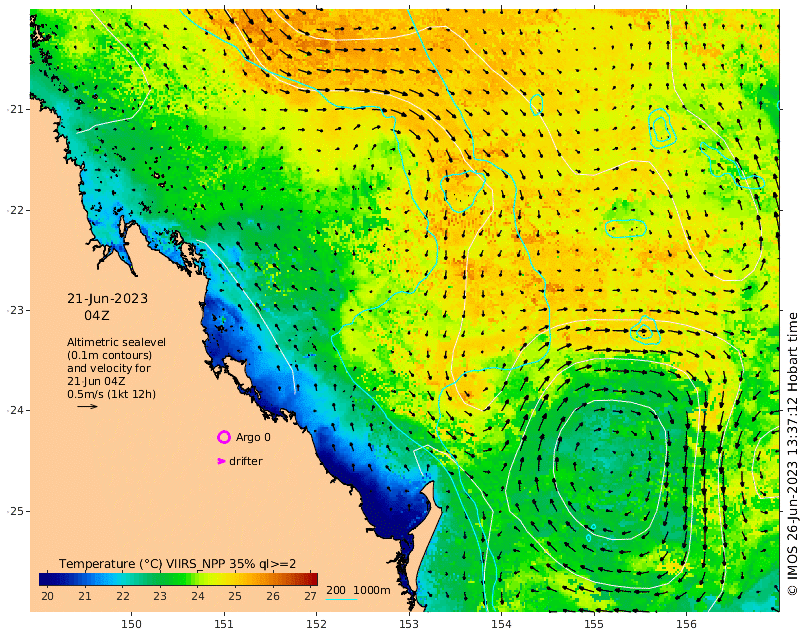Click the Argo 0 legend label

[x=253, y=437]
